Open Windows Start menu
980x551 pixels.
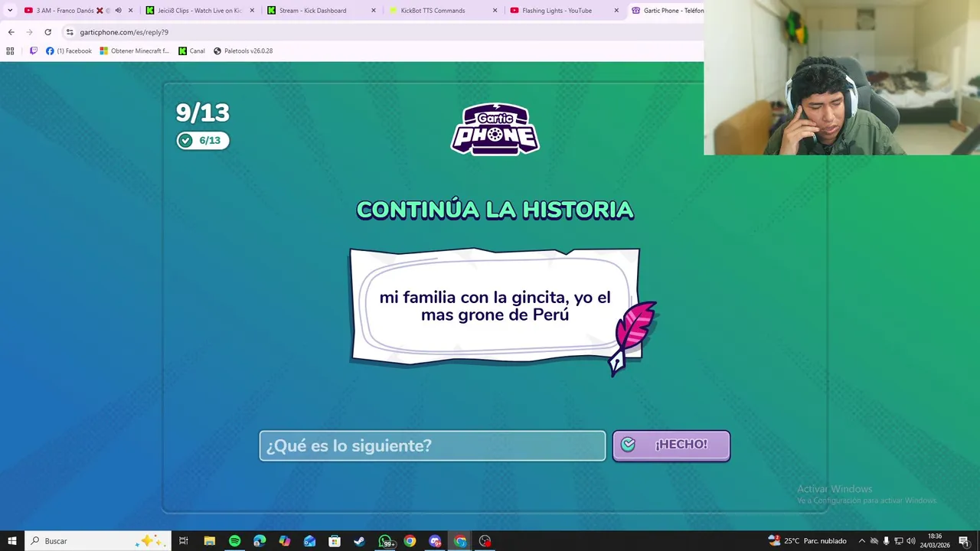pyautogui.click(x=12, y=541)
